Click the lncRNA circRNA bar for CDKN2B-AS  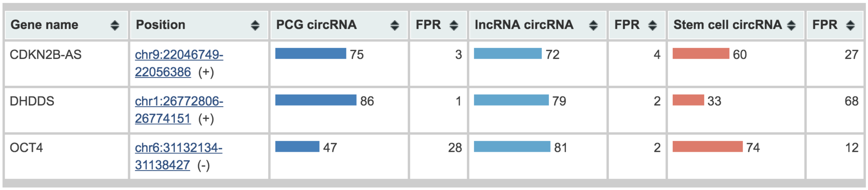(507, 54)
